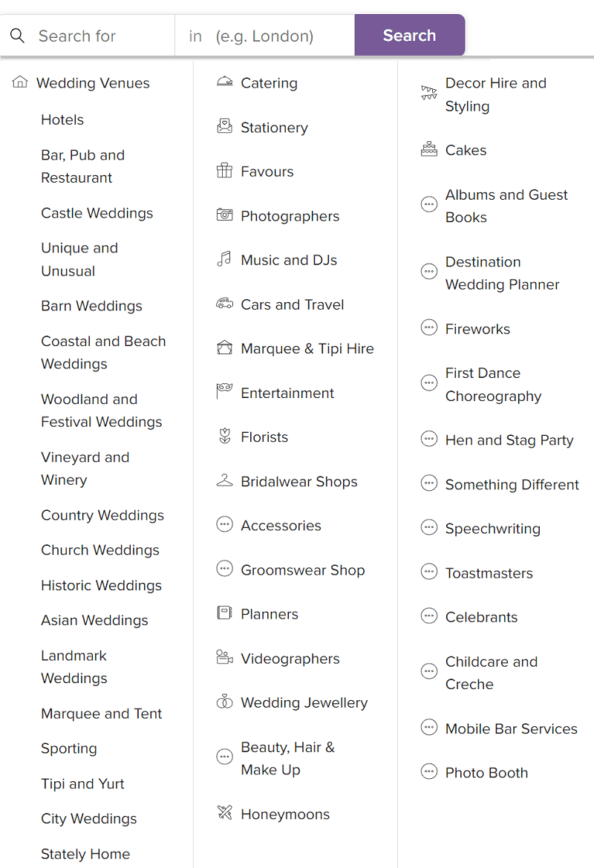Image resolution: width=594 pixels, height=868 pixels.
Task: Choose Photo Booth category
Action: (486, 772)
